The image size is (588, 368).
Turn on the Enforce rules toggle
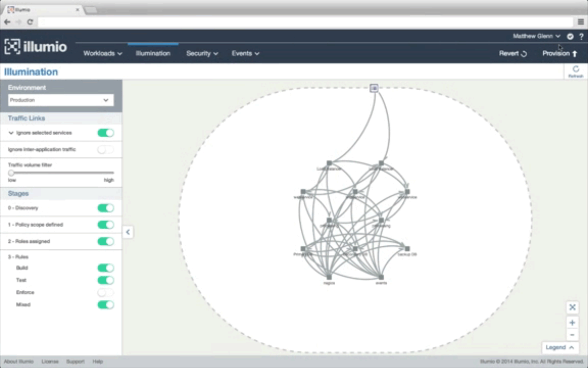(x=106, y=292)
